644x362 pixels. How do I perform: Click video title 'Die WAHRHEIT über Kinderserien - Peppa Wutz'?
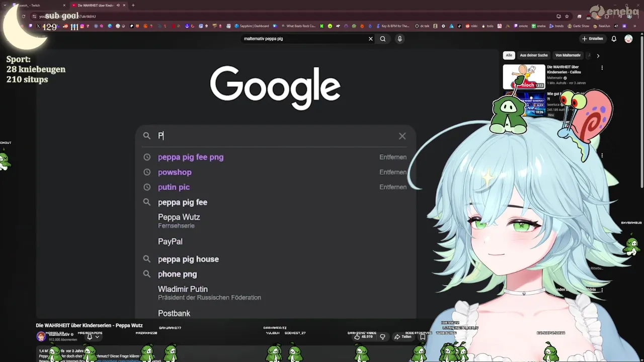tap(89, 325)
